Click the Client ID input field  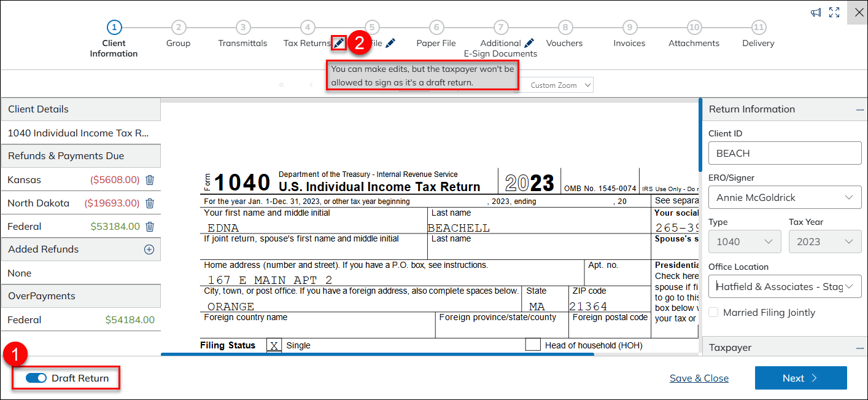[x=785, y=153]
